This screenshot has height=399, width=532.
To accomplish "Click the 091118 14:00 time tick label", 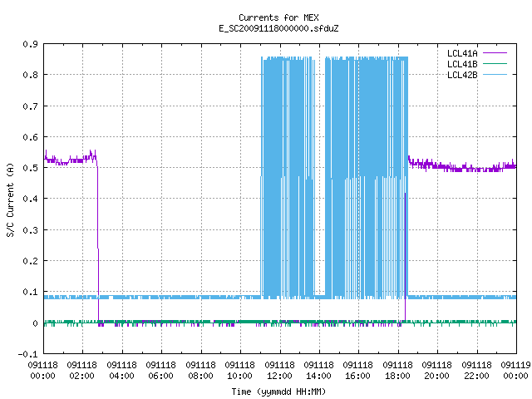I will point(319,371).
